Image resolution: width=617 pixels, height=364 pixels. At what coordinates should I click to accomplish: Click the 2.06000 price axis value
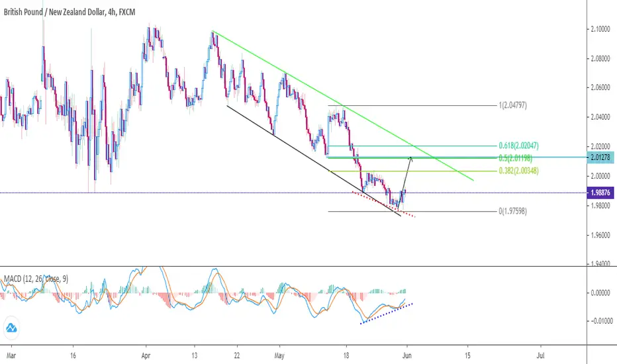click(600, 87)
